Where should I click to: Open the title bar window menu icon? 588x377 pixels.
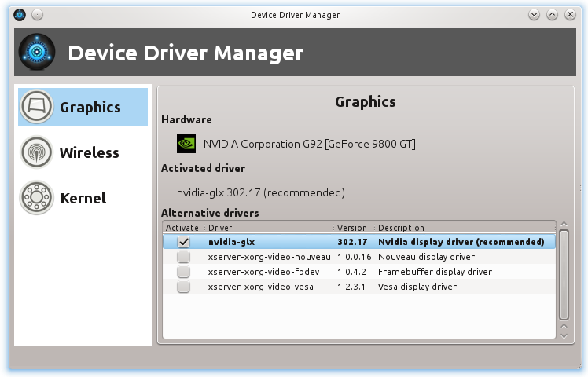click(x=20, y=15)
